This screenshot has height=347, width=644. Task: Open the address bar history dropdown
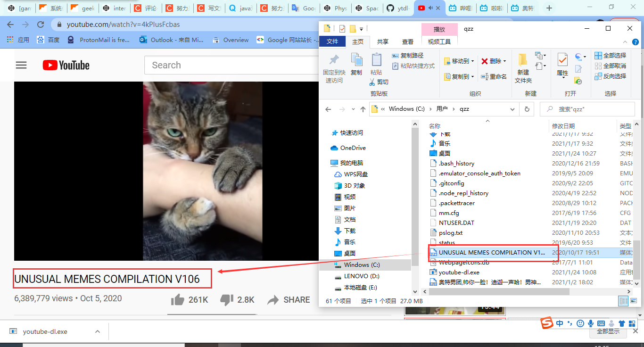click(x=513, y=109)
